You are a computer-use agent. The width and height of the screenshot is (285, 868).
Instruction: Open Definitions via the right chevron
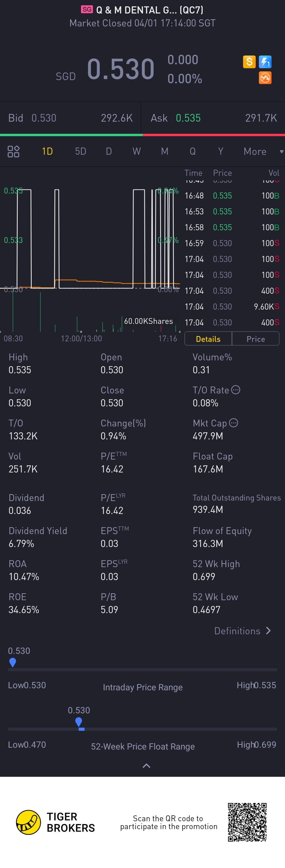pyautogui.click(x=268, y=631)
